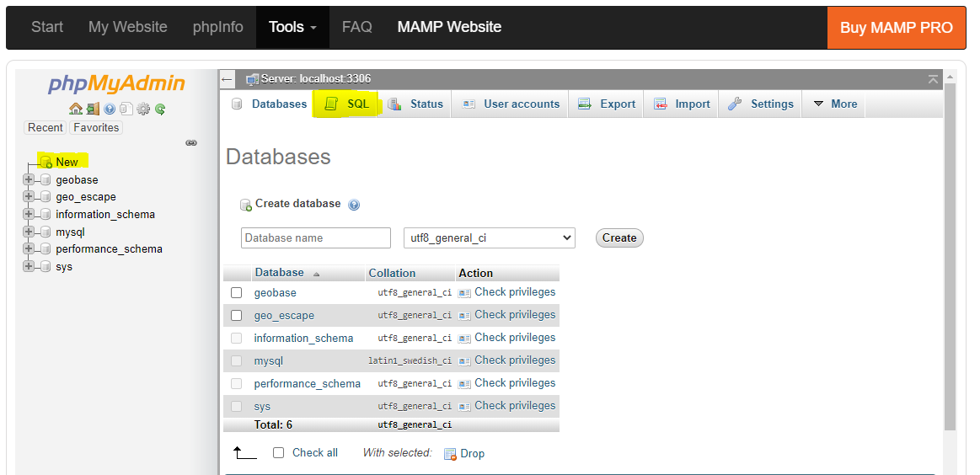Click the performance_schema row checkbox
The width and height of the screenshot is (980, 475).
236,383
